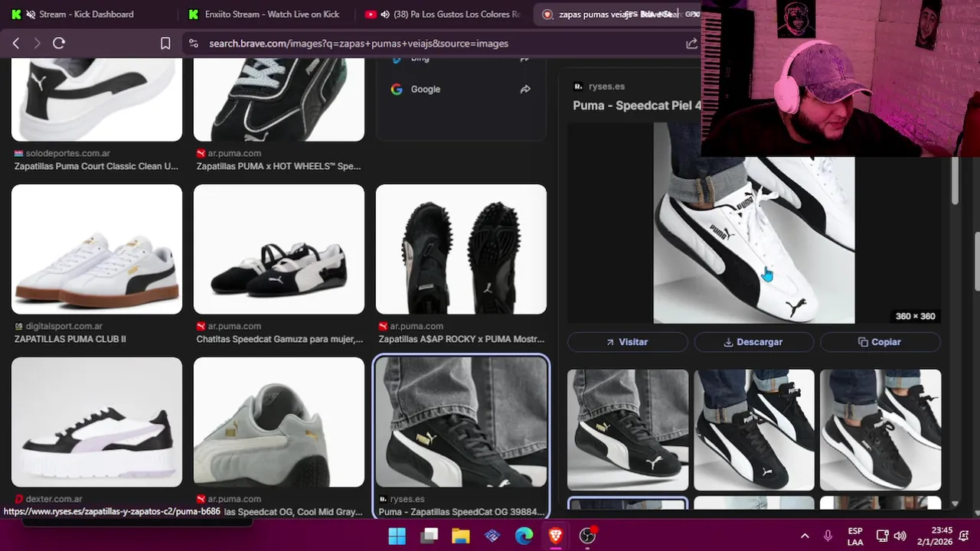The height and width of the screenshot is (551, 980).
Task: Click the Puma - Zapatillas SpeedCat OG caption
Action: (x=462, y=512)
